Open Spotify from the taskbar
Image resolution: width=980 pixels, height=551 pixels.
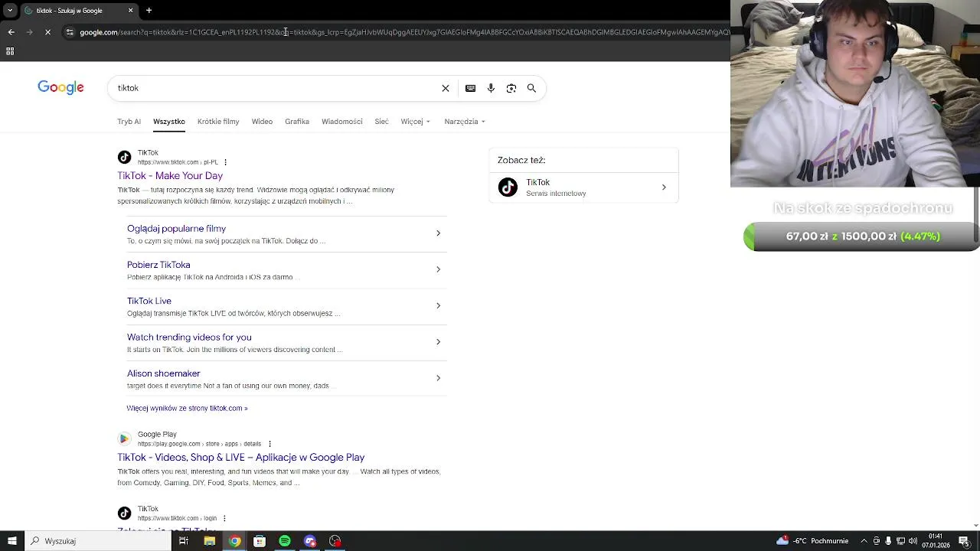(285, 541)
